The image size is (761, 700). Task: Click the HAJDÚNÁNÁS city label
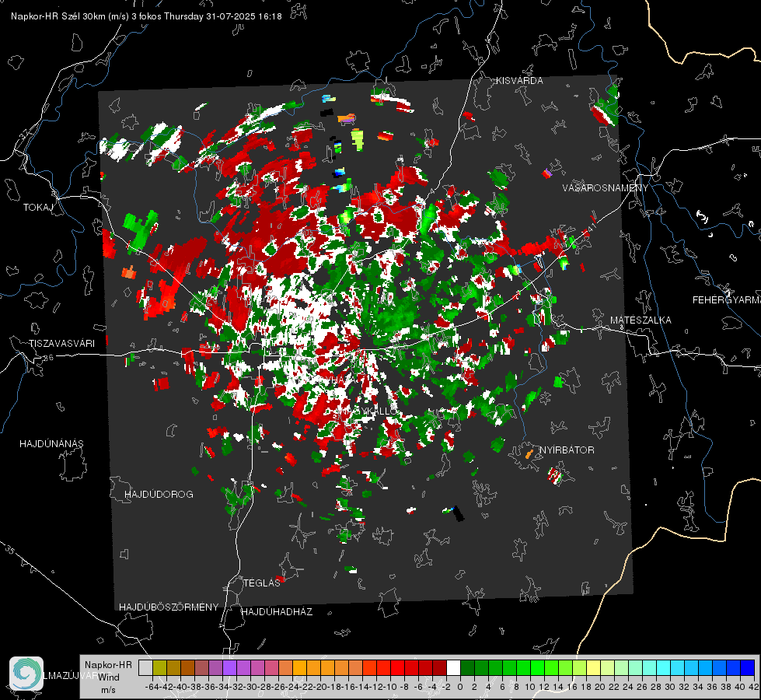51,444
